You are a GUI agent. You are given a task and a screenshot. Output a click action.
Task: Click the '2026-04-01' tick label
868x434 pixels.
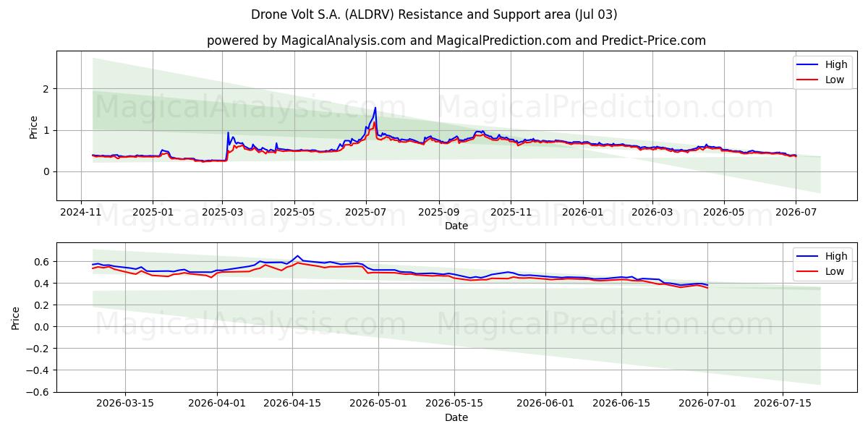(217, 404)
